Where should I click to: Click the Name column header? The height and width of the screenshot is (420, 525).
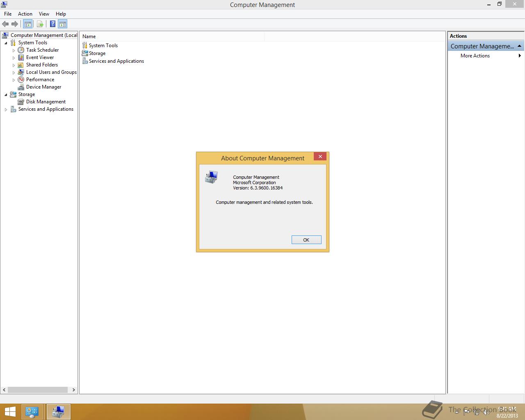[172, 37]
